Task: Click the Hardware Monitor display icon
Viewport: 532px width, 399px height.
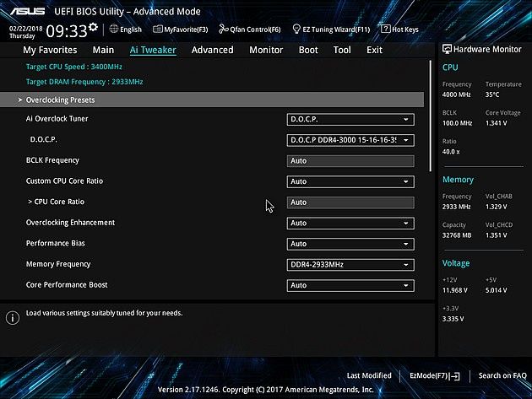Action: (447, 49)
